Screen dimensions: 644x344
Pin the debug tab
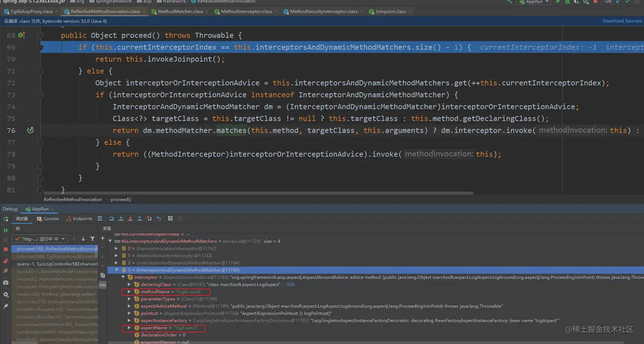pyautogui.click(x=6, y=306)
